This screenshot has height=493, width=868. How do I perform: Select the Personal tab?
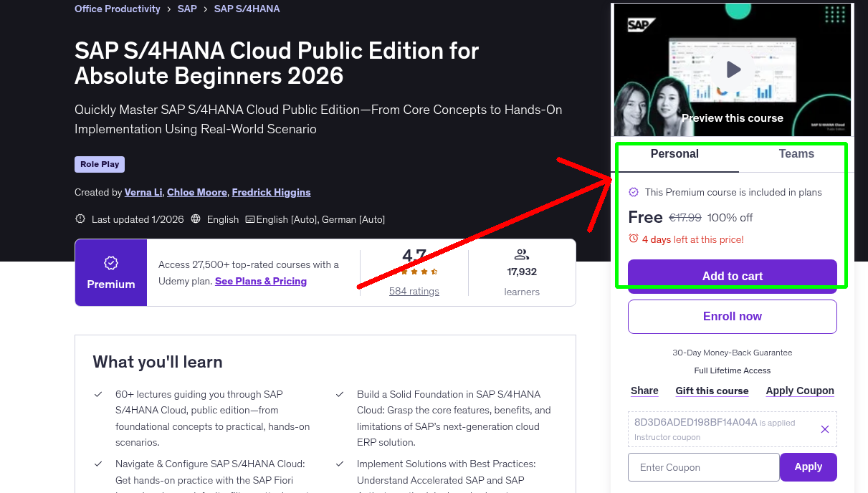coord(674,153)
